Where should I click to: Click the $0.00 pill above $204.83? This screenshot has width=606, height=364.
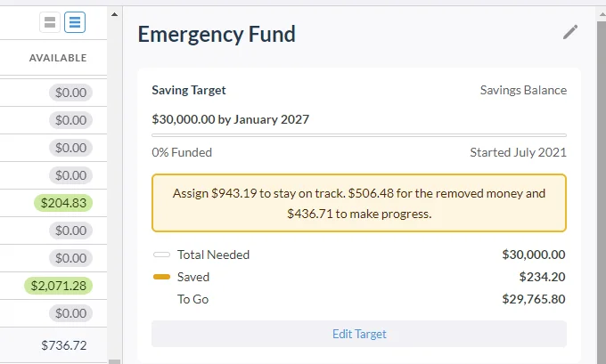pyautogui.click(x=70, y=175)
